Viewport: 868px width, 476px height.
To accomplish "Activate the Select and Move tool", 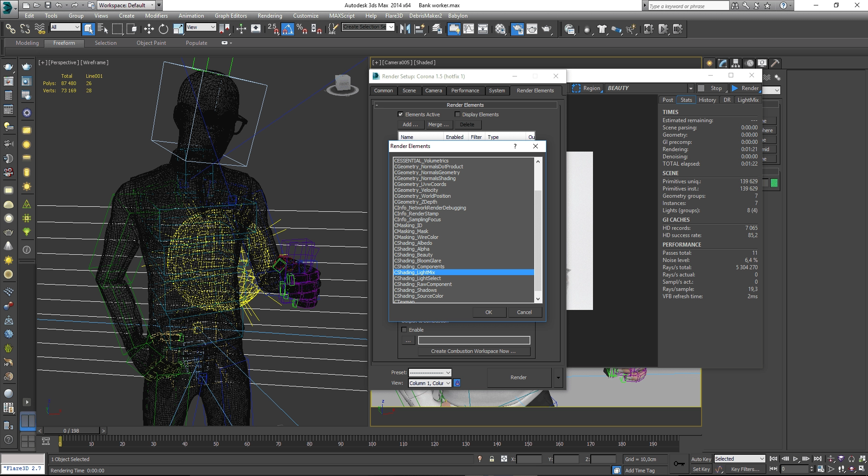I will (x=149, y=29).
